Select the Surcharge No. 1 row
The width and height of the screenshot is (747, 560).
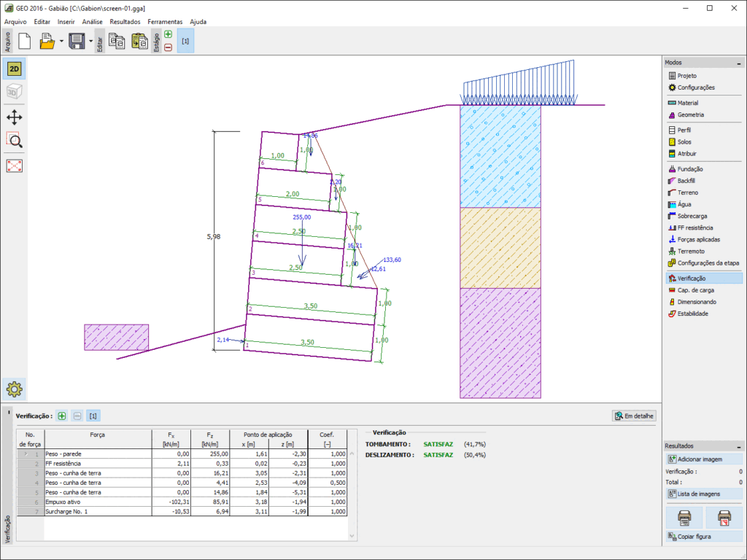(182, 511)
